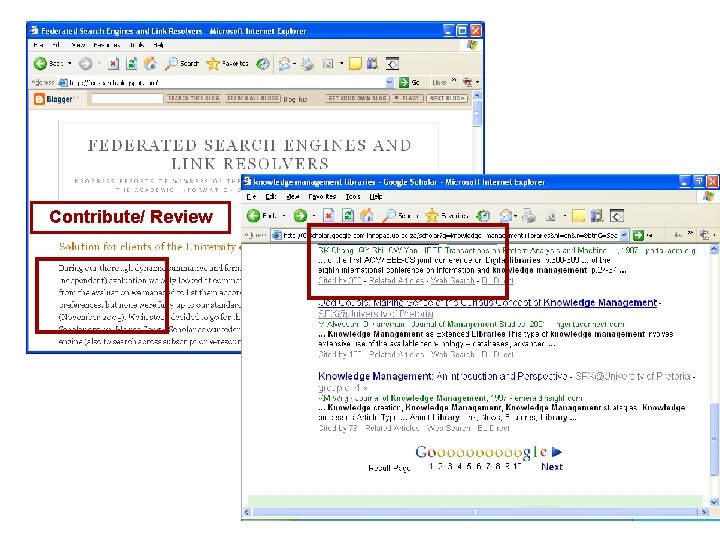Click the FLAG? button in Blogger bar
This screenshot has height=540, width=720.
pos(408,98)
